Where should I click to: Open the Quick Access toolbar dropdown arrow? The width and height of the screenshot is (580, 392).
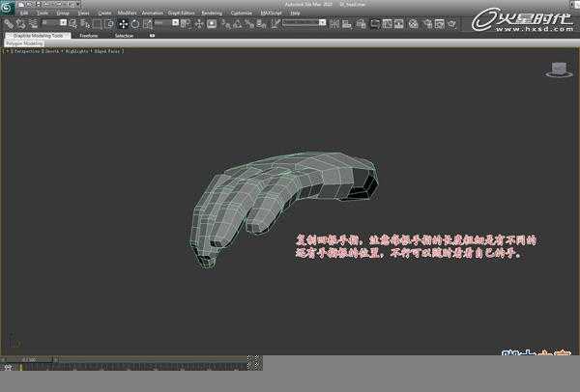point(77,5)
